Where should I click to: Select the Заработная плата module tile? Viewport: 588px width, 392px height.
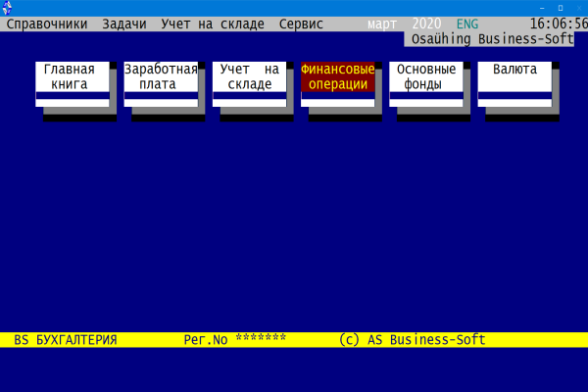pos(161,84)
